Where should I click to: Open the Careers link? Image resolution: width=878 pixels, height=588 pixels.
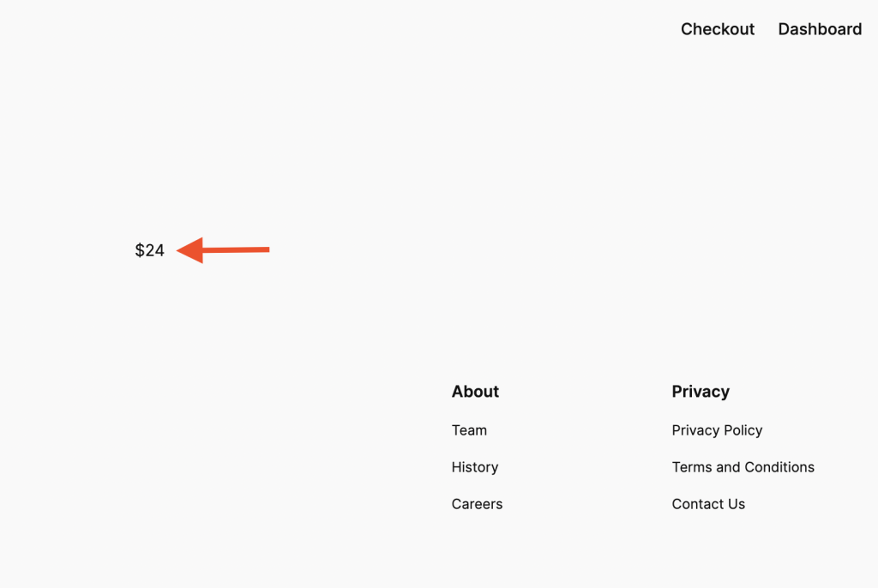477,504
